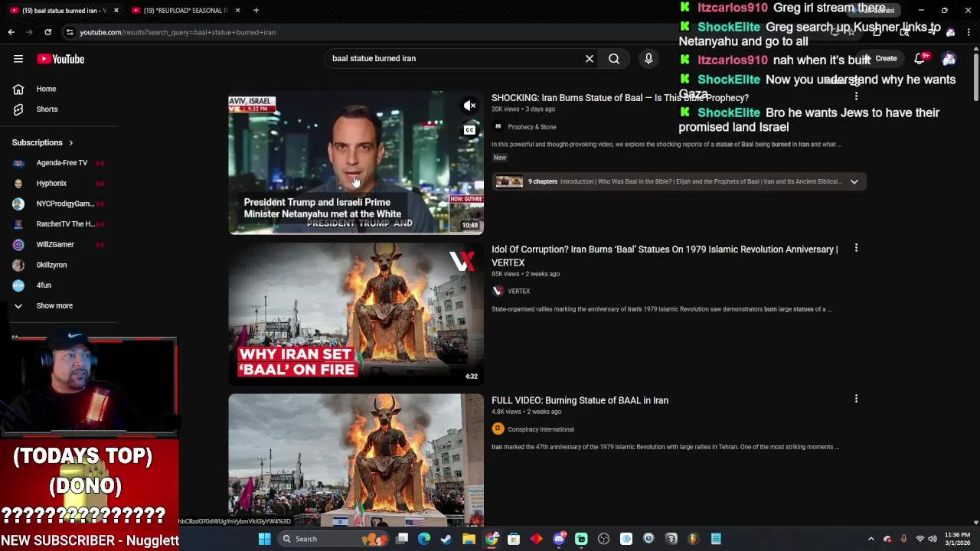Image resolution: width=980 pixels, height=551 pixels.
Task: Open File Explorer from the taskbar
Action: pyautogui.click(x=469, y=539)
